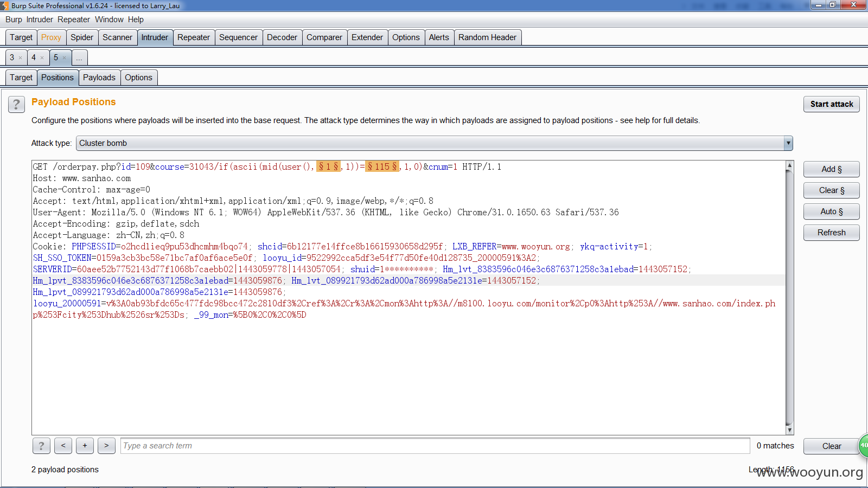Image resolution: width=868 pixels, height=488 pixels.
Task: Click green 40 badge at right edge
Action: pos(863,445)
